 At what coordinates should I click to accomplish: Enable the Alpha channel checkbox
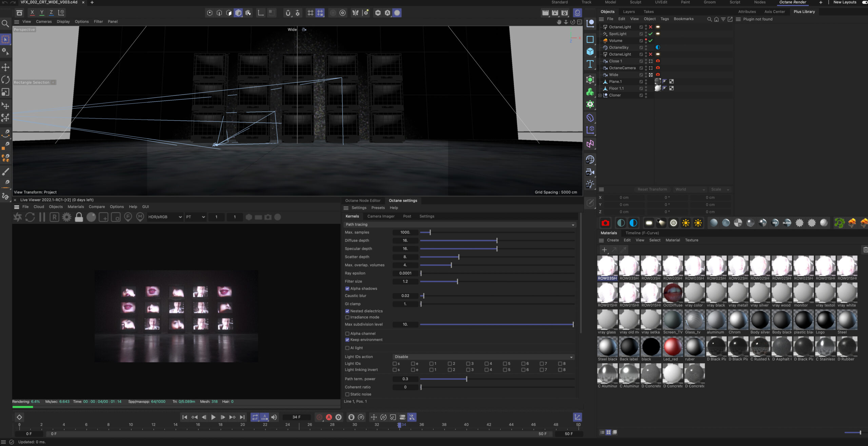(x=347, y=334)
